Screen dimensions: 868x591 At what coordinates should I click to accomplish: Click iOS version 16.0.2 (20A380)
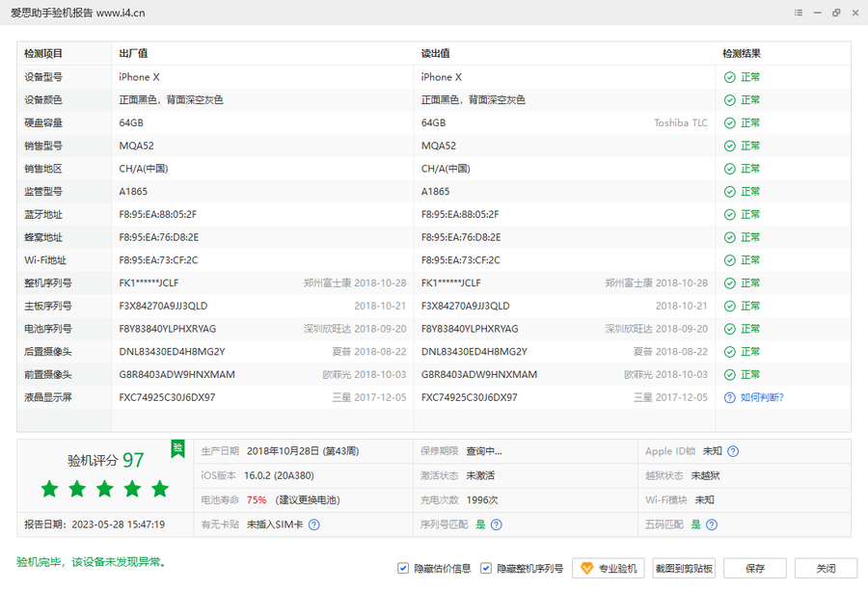(279, 476)
